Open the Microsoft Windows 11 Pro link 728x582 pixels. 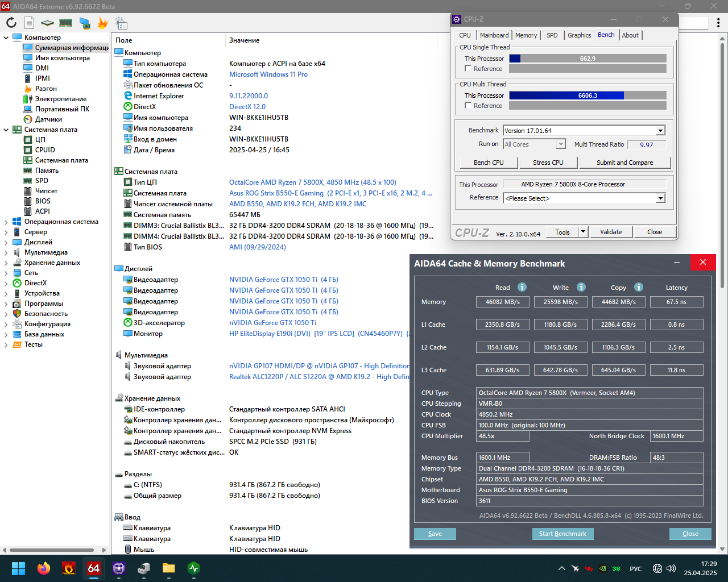coord(268,74)
